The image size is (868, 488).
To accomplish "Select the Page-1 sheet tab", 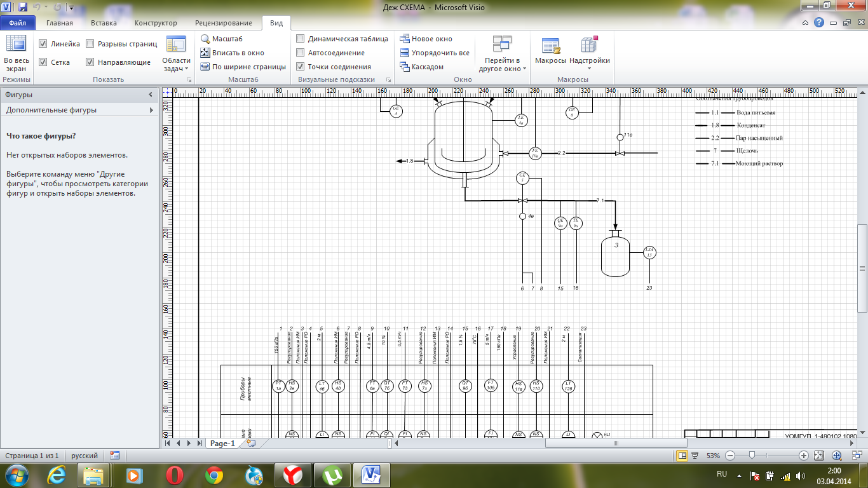I will pos(222,444).
